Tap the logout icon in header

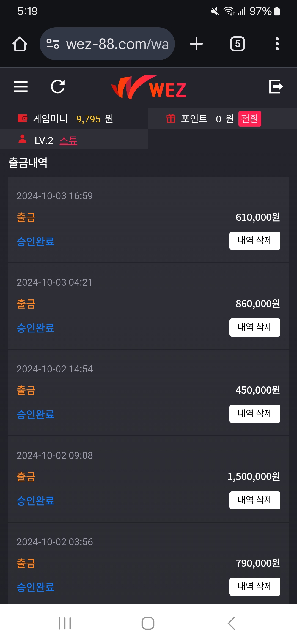point(276,87)
